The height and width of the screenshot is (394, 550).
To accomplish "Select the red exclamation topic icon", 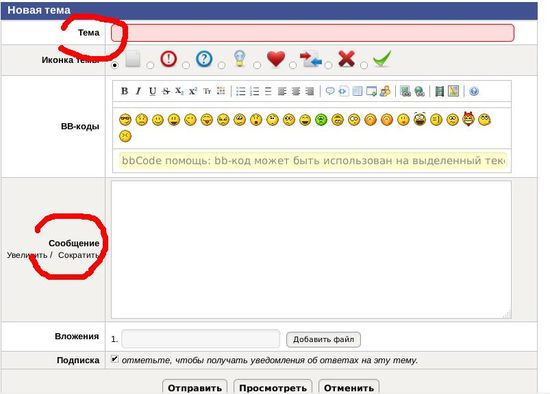I will (168, 59).
